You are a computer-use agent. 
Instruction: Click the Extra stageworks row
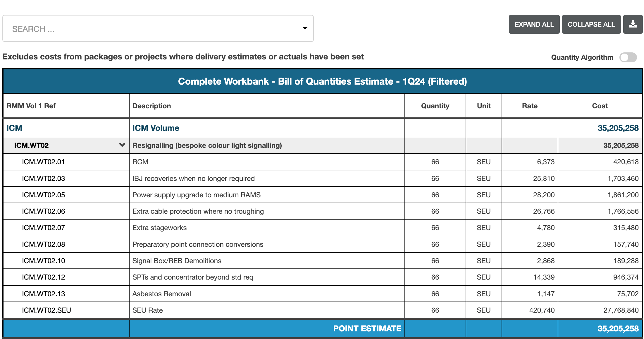(159, 228)
